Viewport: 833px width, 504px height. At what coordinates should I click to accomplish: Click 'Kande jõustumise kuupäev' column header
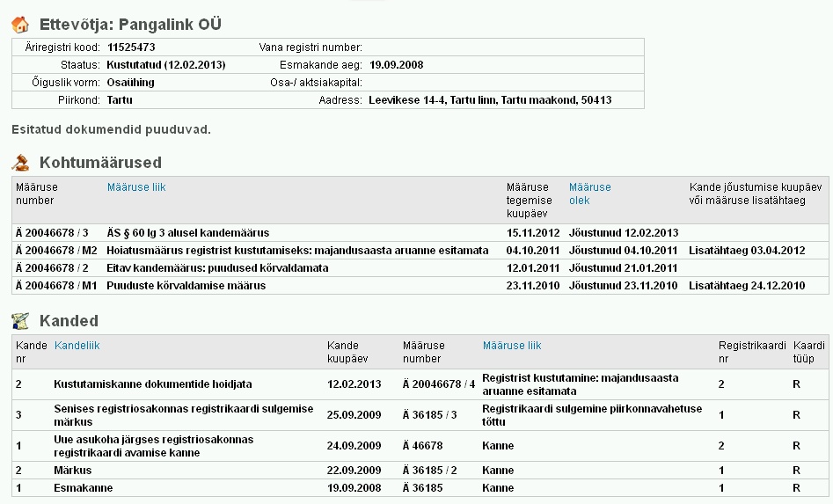click(756, 194)
